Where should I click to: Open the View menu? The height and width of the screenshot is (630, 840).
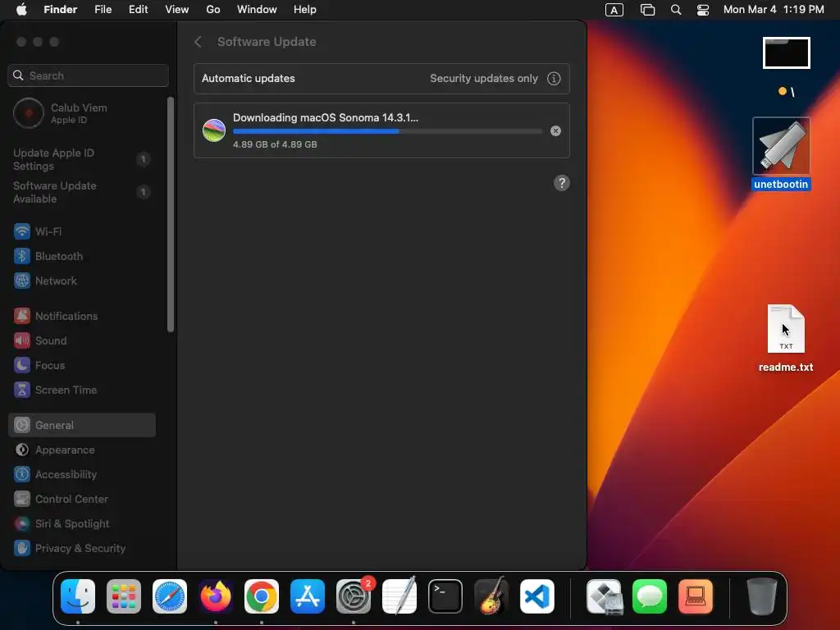(x=177, y=10)
